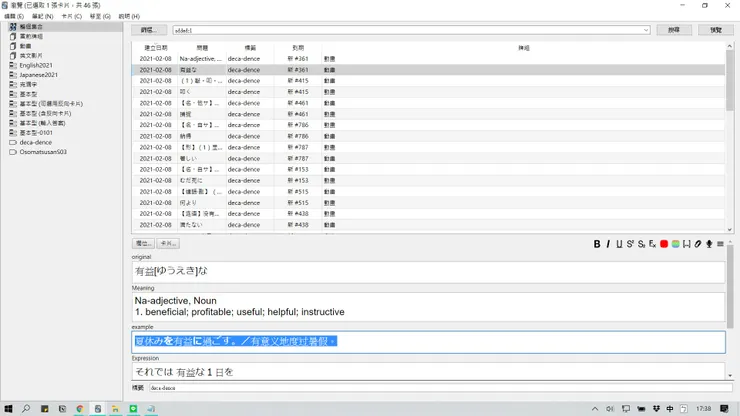The image size is (740, 416).
Task: Sort by the creation date column header
Action: coord(156,48)
